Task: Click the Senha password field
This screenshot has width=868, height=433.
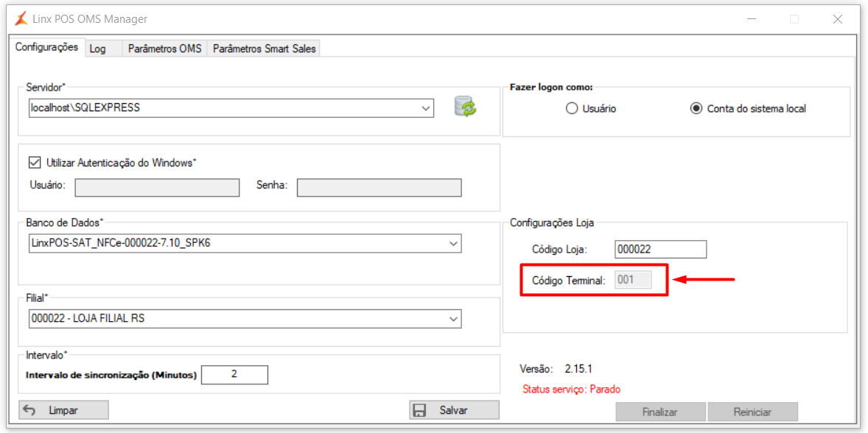Action: (379, 188)
